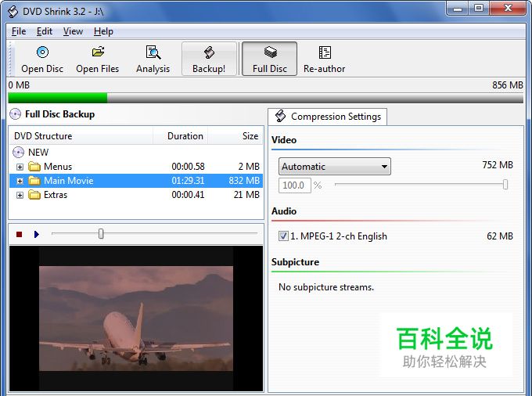The width and height of the screenshot is (532, 396).
Task: Click the Main Movie folder icon
Action: pyautogui.click(x=34, y=181)
